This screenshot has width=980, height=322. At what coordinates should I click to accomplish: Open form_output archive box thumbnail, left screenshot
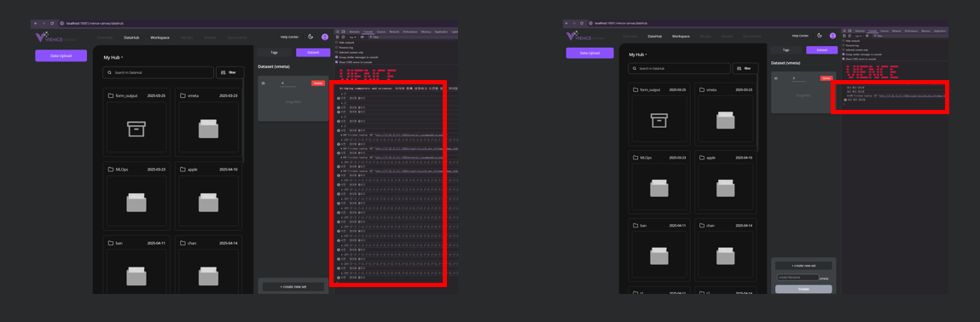point(136,129)
